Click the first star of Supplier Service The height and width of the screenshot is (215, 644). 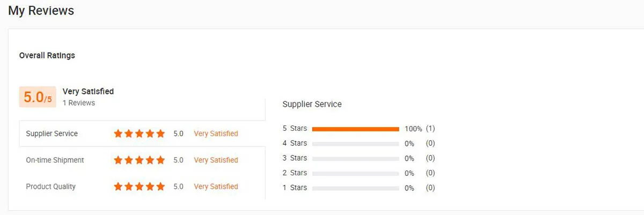point(119,134)
